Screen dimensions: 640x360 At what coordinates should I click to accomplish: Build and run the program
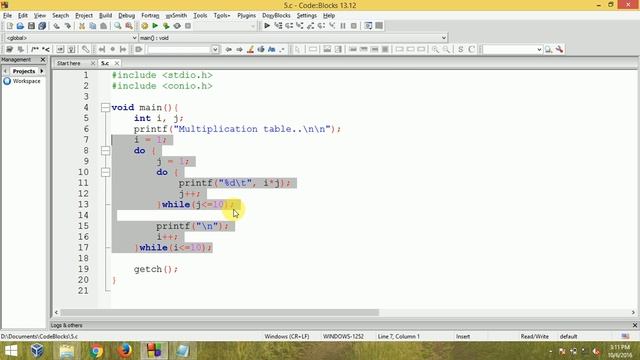166,26
